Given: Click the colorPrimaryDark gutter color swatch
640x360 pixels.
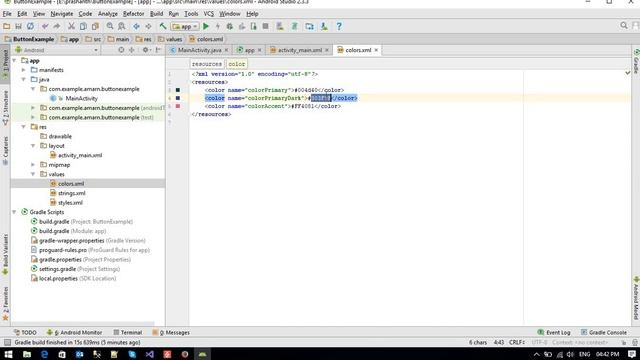Looking at the screenshot, I should pos(178,98).
